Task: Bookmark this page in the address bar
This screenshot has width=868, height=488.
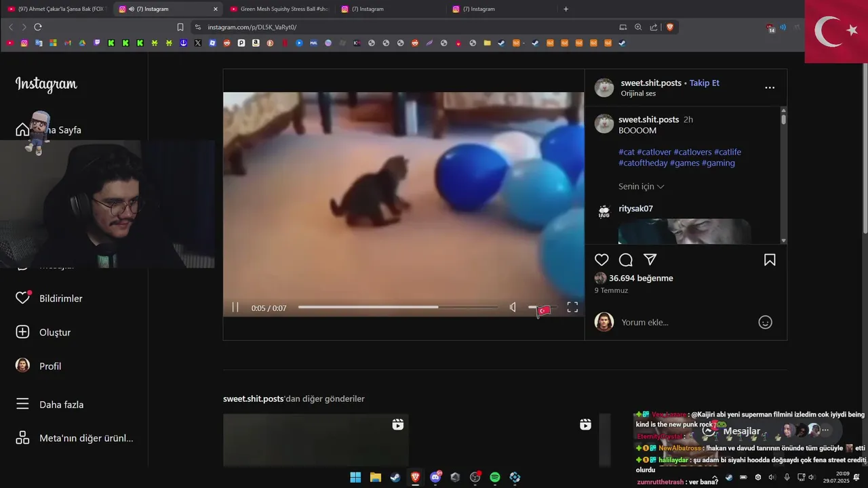Action: click(x=180, y=27)
